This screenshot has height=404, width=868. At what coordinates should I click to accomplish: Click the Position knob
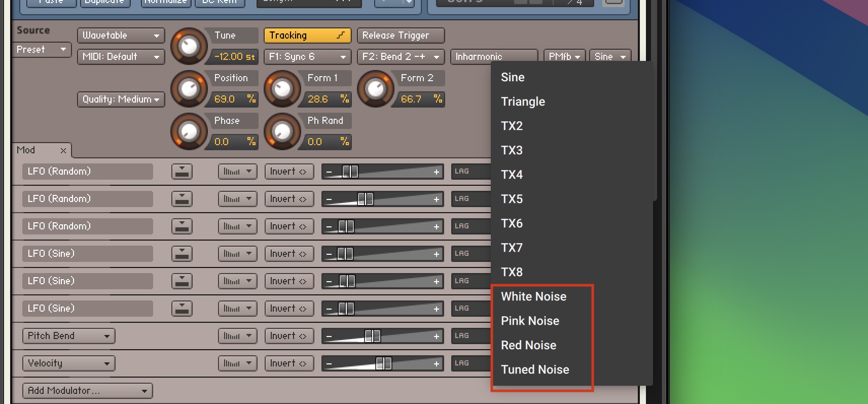(189, 89)
